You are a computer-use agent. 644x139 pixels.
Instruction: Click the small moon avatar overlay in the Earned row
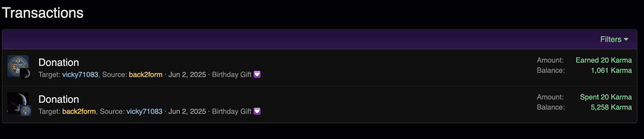click(x=26, y=74)
